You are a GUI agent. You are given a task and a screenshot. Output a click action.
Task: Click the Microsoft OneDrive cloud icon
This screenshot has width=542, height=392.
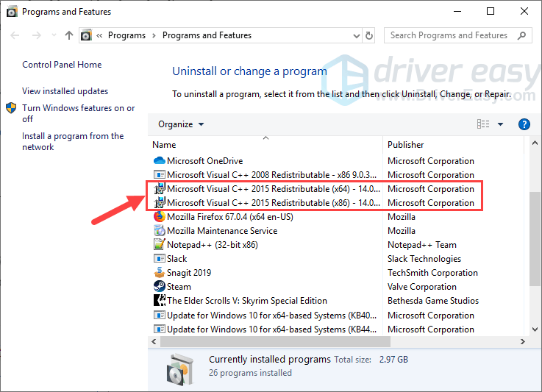pyautogui.click(x=159, y=161)
